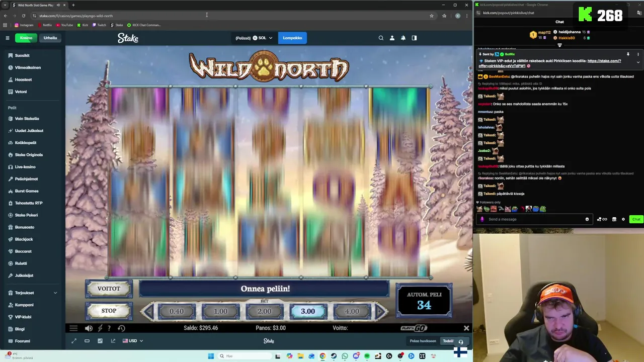Open the pinned message three-dot menu

[x=638, y=54]
